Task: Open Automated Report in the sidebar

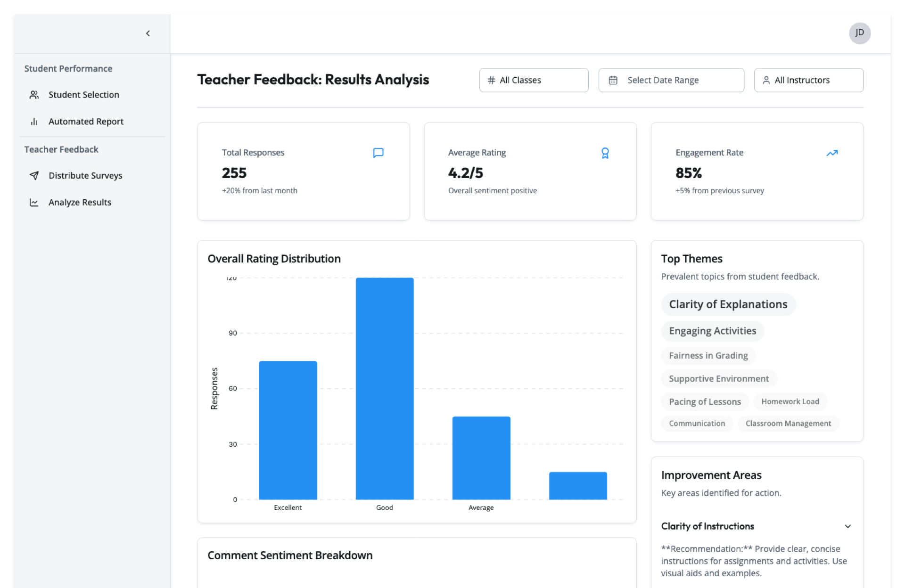Action: [x=86, y=122]
